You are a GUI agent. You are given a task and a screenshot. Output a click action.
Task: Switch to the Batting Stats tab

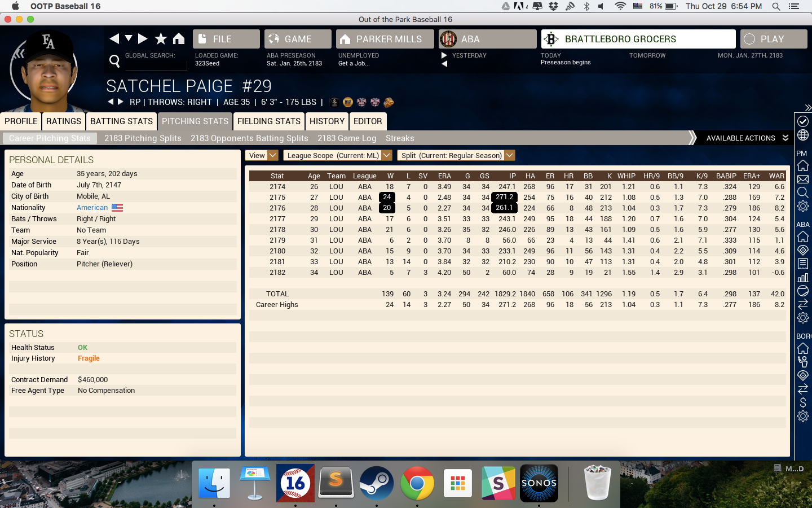[121, 121]
